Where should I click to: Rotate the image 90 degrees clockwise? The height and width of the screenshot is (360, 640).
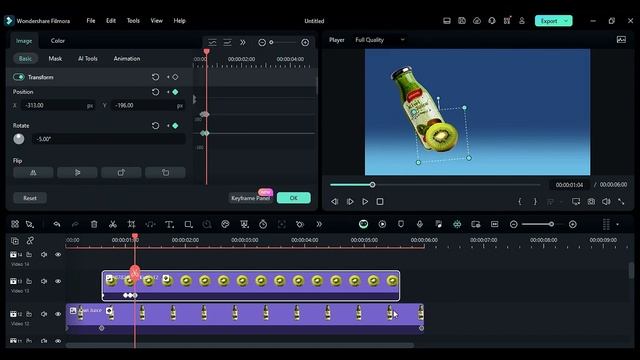[121, 173]
